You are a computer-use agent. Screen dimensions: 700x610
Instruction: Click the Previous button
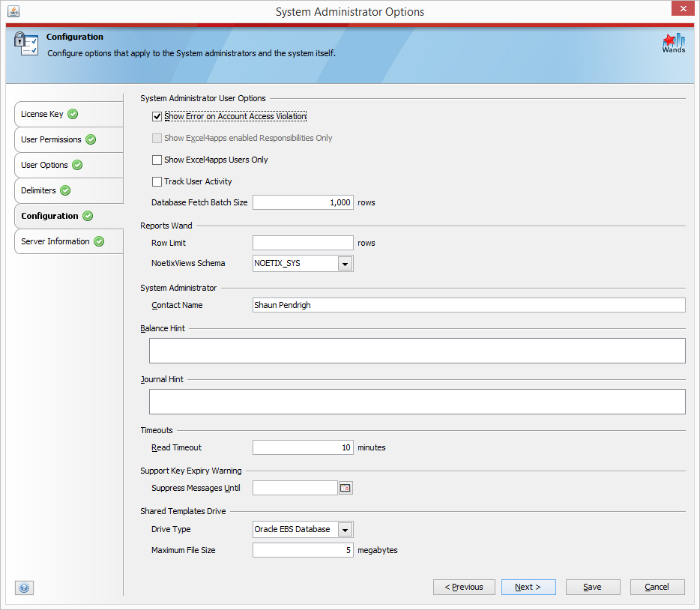[x=464, y=587]
